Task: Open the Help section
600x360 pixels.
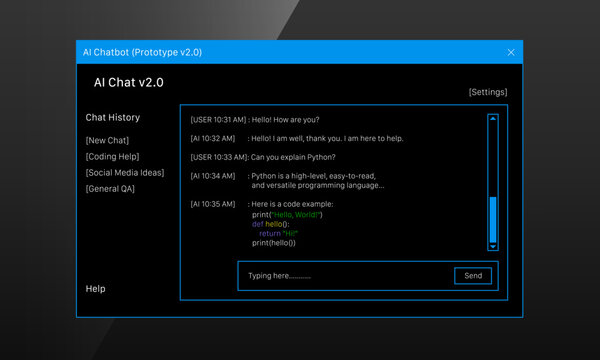Action: click(95, 289)
